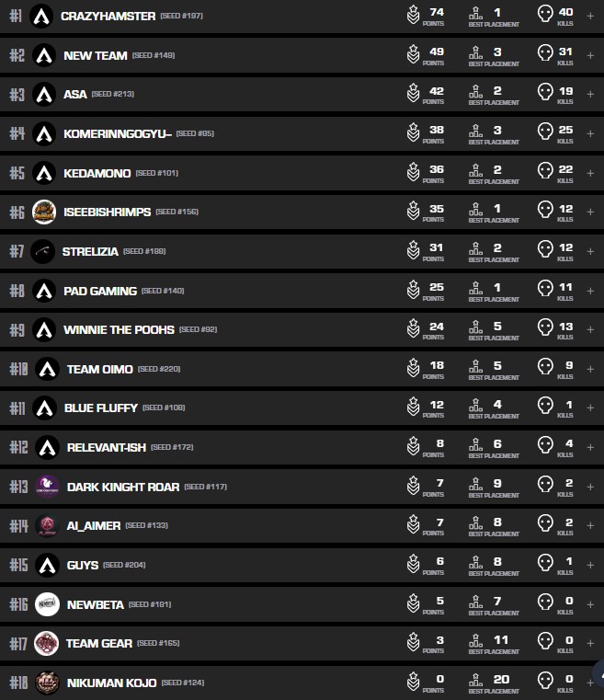Open KEDAMONO team name link
The height and width of the screenshot is (700, 604).
[x=96, y=173]
